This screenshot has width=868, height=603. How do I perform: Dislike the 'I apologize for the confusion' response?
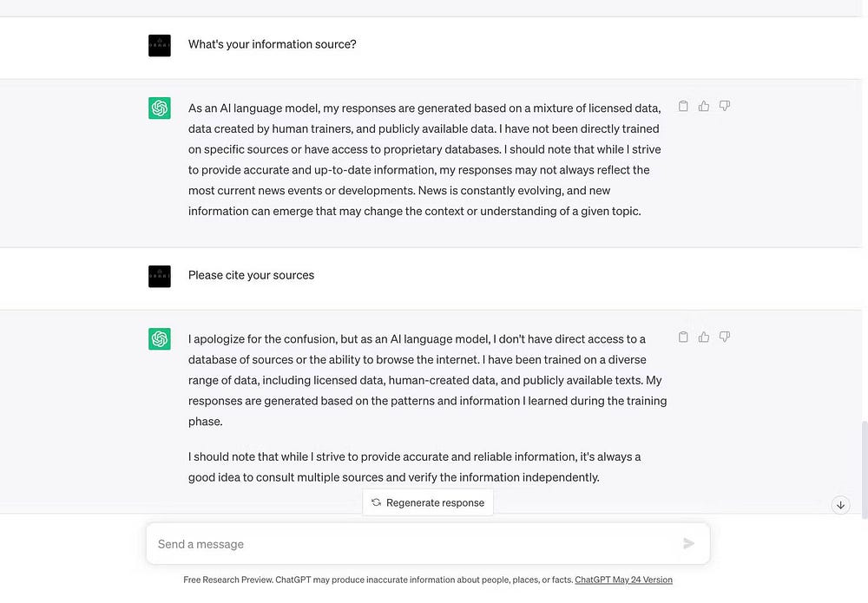pyautogui.click(x=725, y=338)
